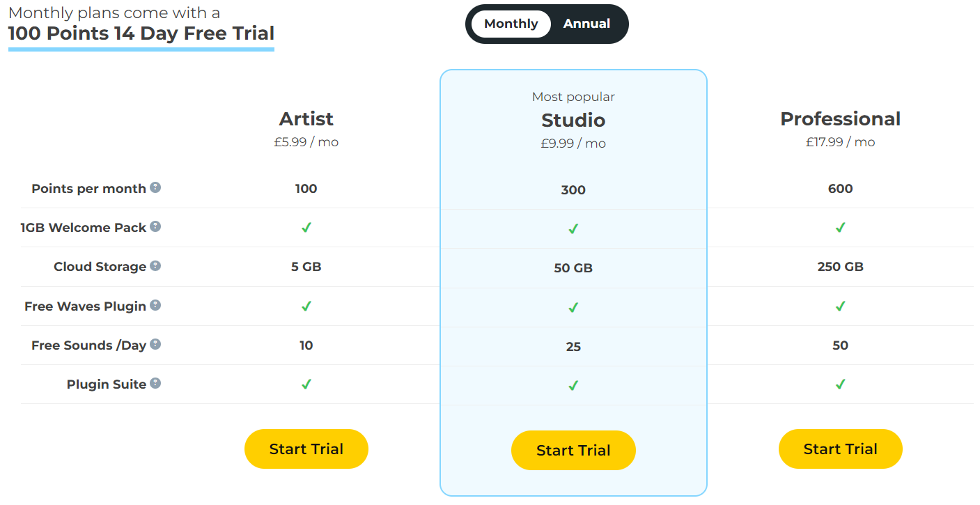980x505 pixels.
Task: Click Professional plan's 1GB Welcome Pack checkmark
Action: pyautogui.click(x=841, y=227)
